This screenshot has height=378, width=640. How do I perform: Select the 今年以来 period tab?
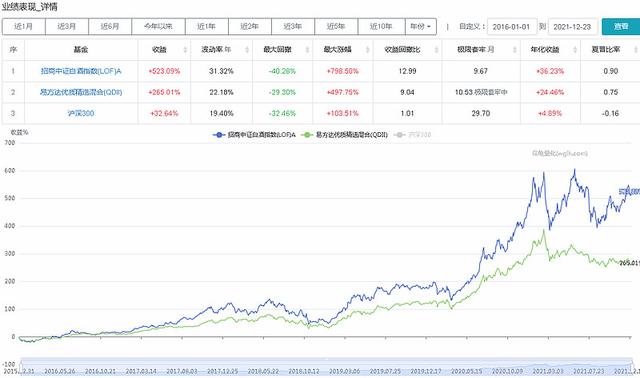(158, 27)
